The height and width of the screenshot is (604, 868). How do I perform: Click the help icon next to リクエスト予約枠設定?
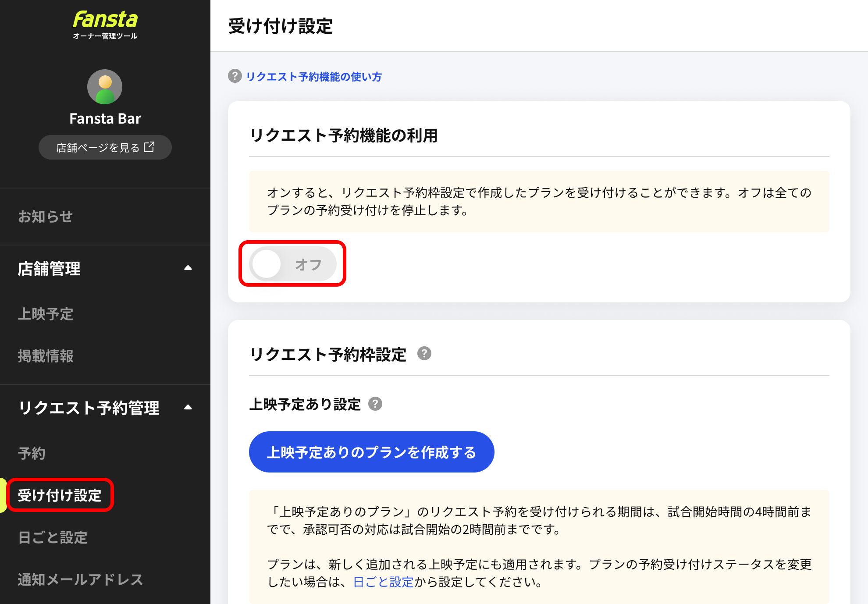click(424, 353)
